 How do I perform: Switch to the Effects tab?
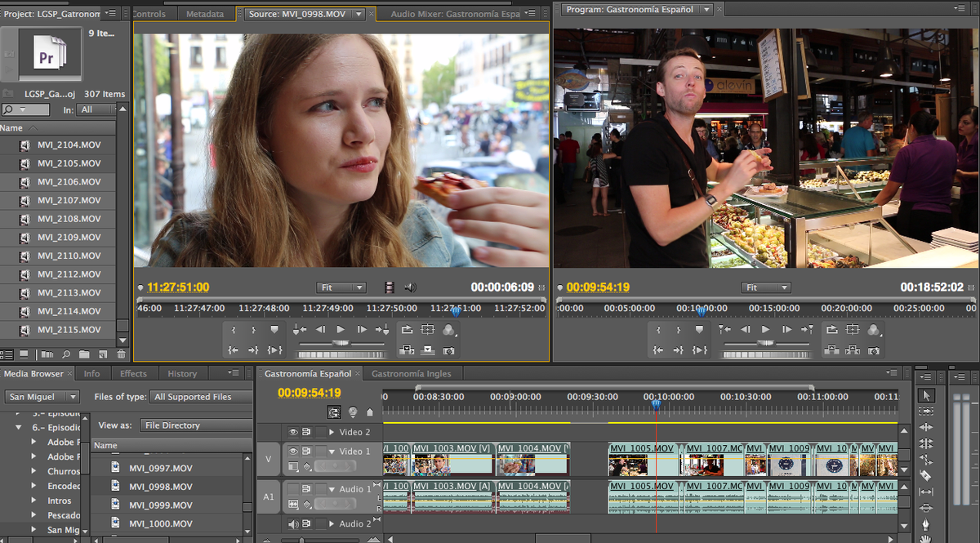click(133, 374)
